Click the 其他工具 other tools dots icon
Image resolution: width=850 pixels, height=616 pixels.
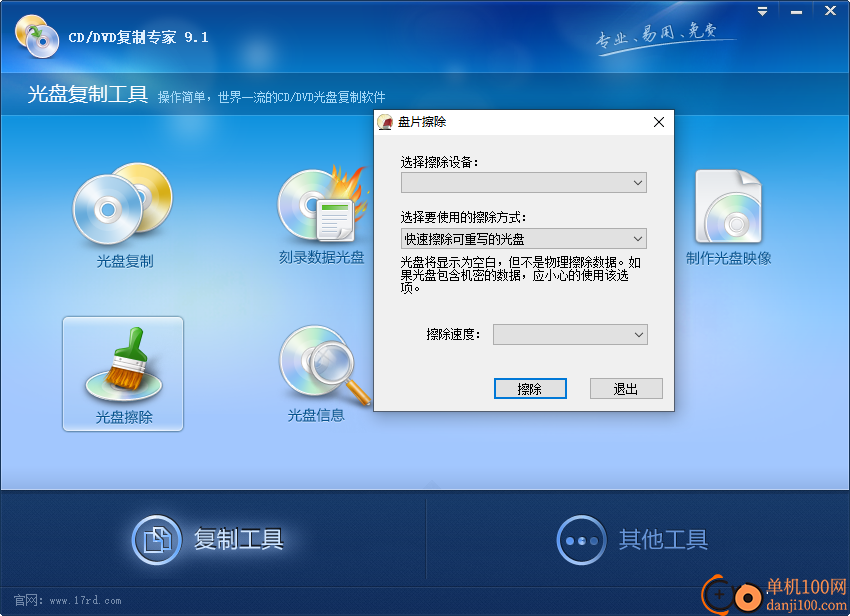pos(581,540)
